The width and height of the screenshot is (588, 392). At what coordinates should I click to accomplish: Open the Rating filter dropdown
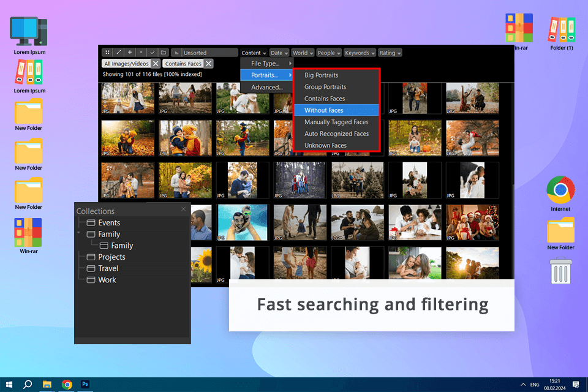[x=390, y=53]
